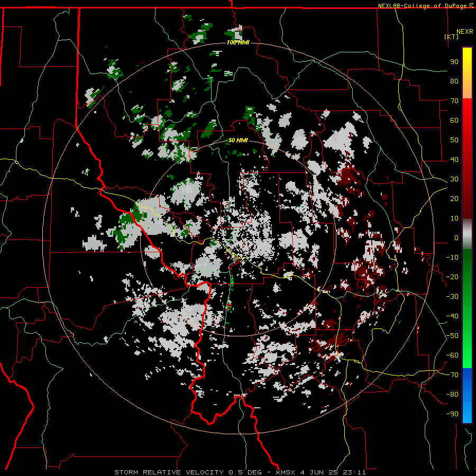This screenshot has width=476, height=476.
Task: Click the -60 value on the velocity scale
Action: click(452, 355)
